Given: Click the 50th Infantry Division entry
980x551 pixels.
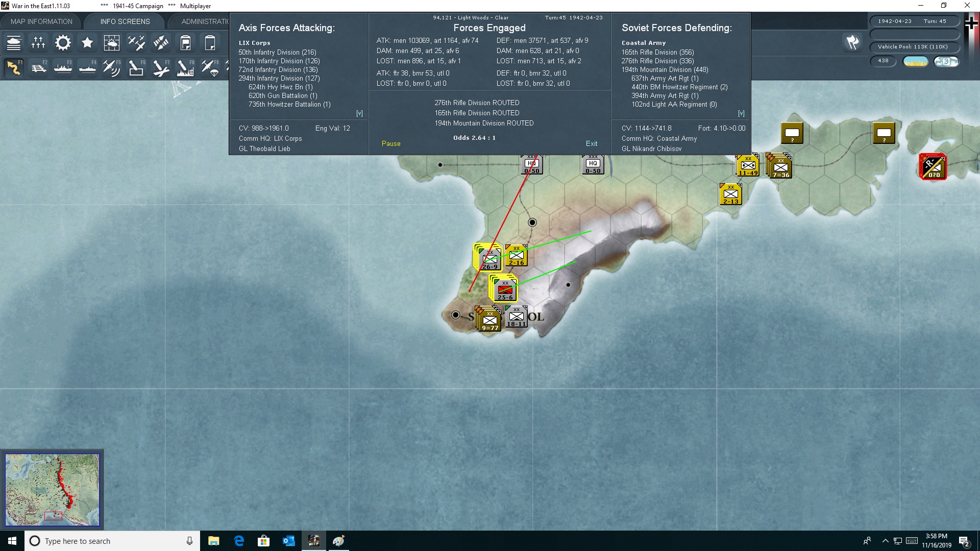Looking at the screenshot, I should [x=277, y=52].
